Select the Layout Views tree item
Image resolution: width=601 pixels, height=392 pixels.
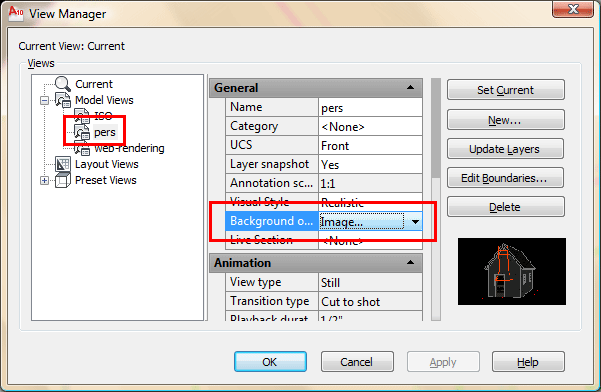click(x=107, y=164)
